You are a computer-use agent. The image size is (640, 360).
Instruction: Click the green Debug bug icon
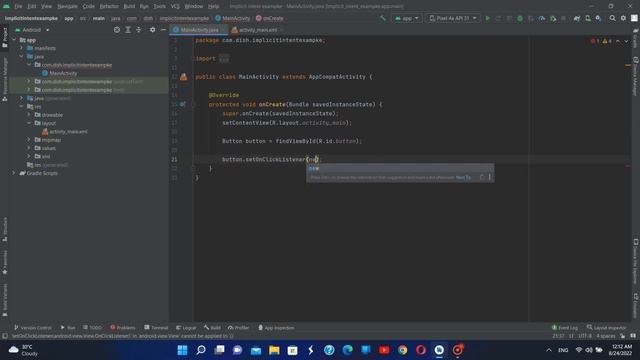[520, 18]
